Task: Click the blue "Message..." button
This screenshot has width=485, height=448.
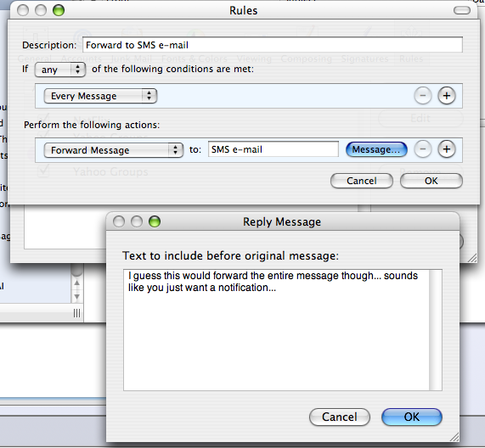Action: click(x=376, y=149)
